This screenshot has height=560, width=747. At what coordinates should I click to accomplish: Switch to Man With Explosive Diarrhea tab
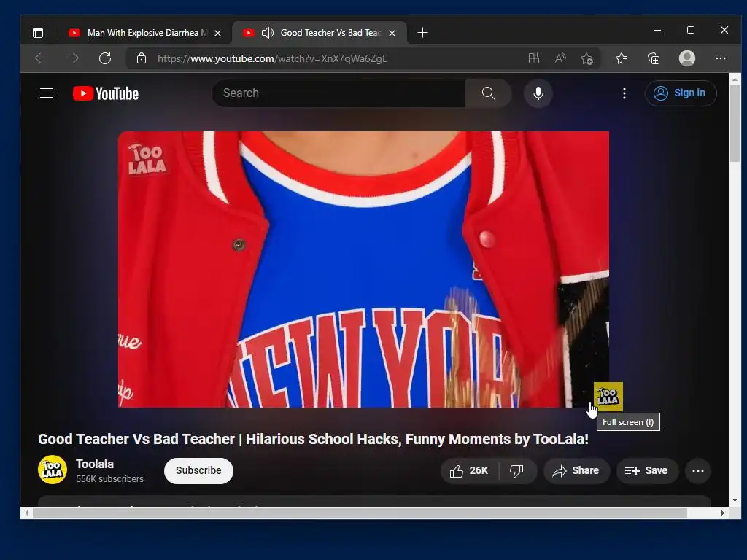click(144, 32)
